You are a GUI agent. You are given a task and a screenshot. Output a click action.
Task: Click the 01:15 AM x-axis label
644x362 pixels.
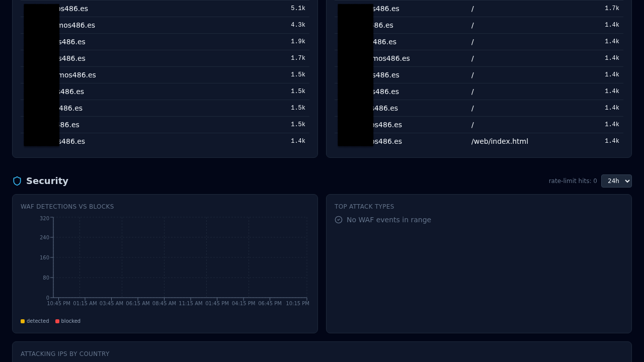pyautogui.click(x=85, y=304)
